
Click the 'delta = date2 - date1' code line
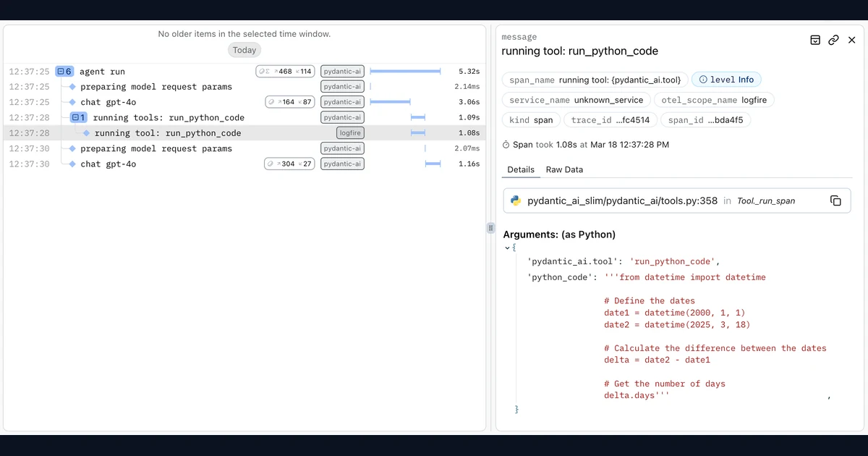click(x=657, y=360)
